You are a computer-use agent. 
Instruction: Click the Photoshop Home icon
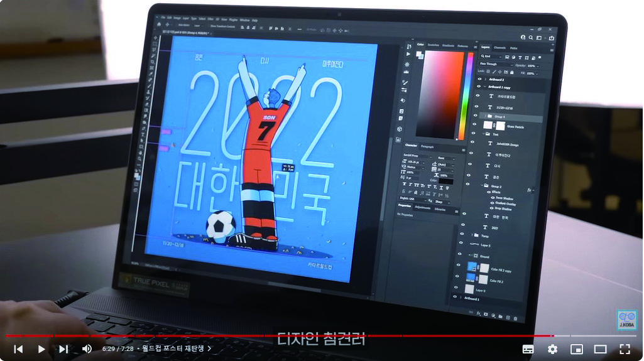click(x=160, y=24)
